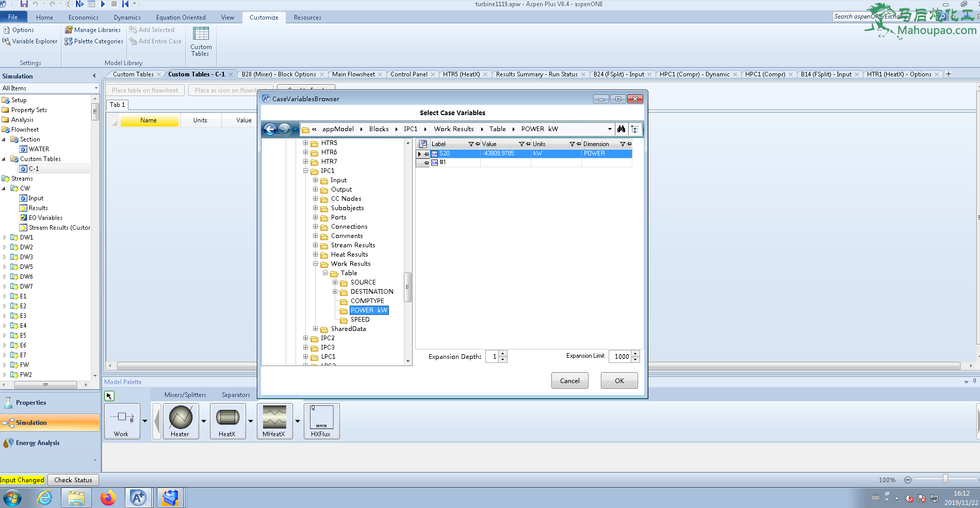This screenshot has height=508, width=980.
Task: Select the HeatX block in Model Palette
Action: coord(227,421)
